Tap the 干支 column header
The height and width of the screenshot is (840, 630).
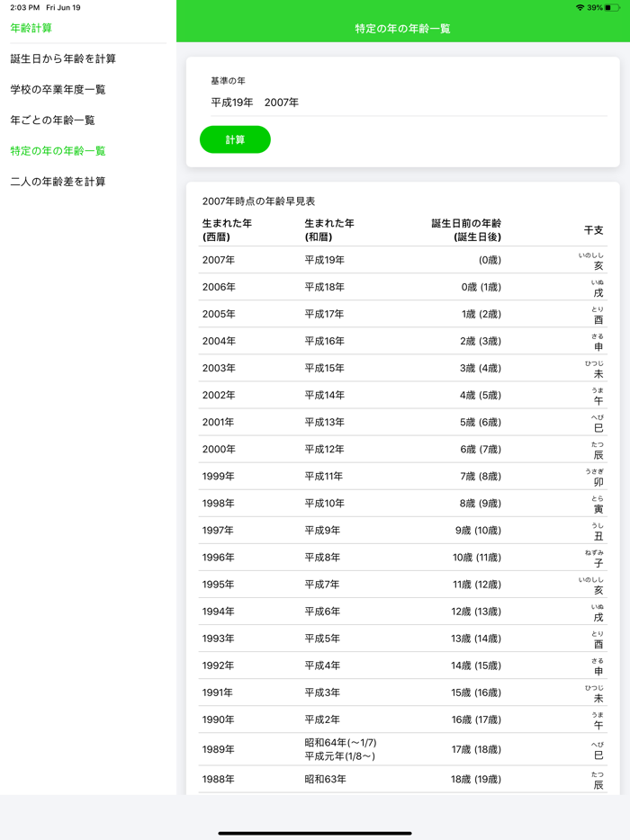coord(593,230)
